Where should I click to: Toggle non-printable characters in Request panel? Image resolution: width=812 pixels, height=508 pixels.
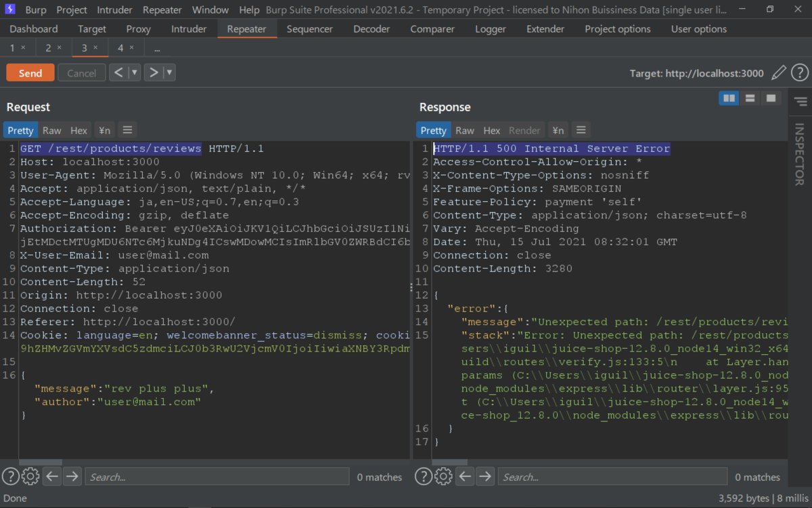click(x=104, y=130)
